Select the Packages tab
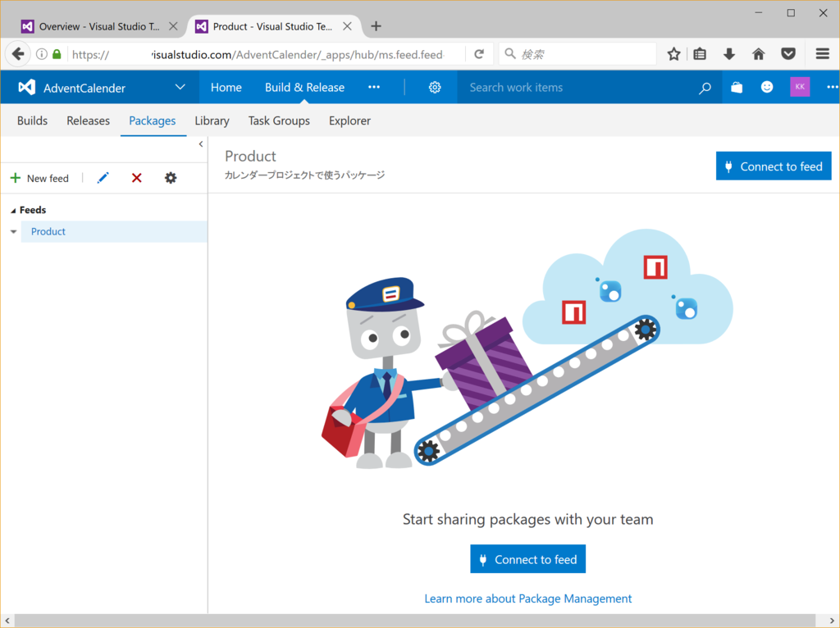This screenshot has height=628, width=840. (152, 121)
